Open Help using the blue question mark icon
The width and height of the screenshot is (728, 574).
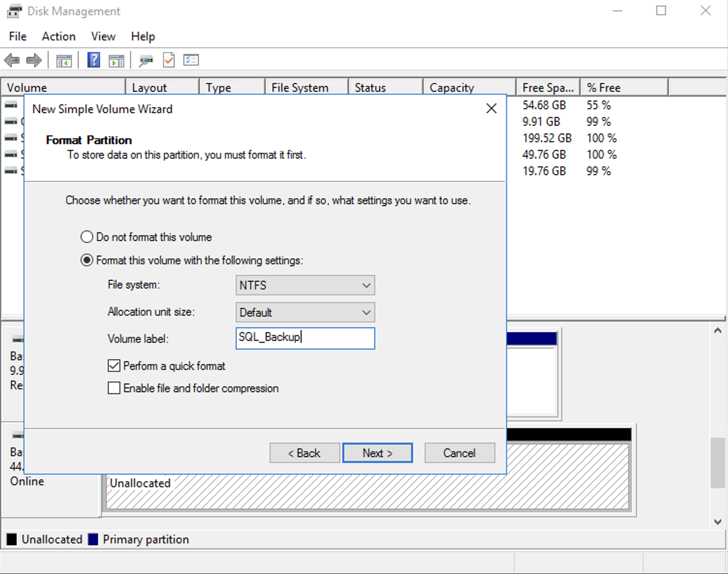[93, 60]
